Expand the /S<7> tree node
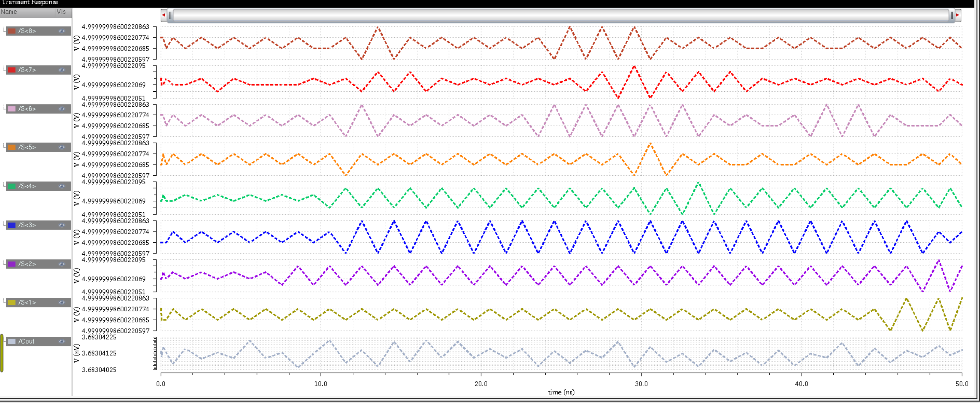The image size is (980, 403). (x=4, y=69)
